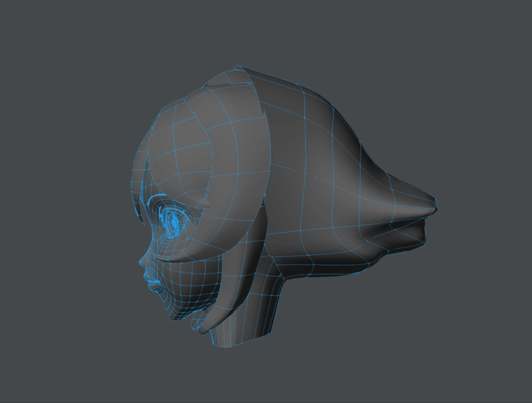Click the neck of the head model

coord(251,308)
